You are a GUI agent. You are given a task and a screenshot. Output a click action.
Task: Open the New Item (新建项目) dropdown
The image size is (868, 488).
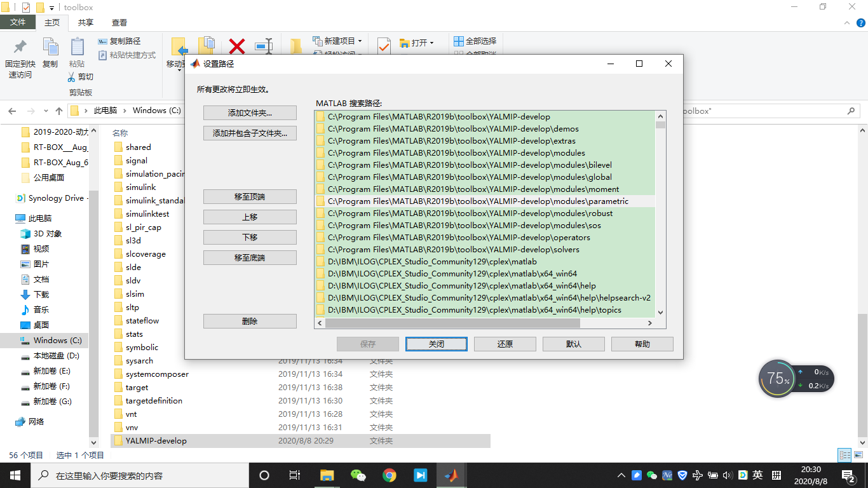(x=337, y=41)
